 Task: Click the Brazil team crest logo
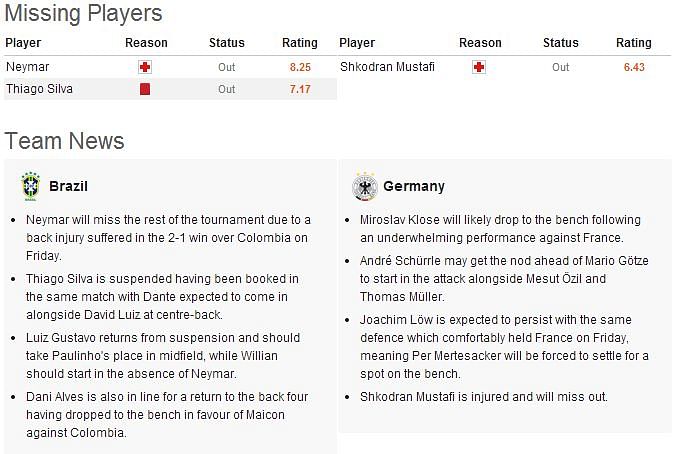(x=31, y=187)
